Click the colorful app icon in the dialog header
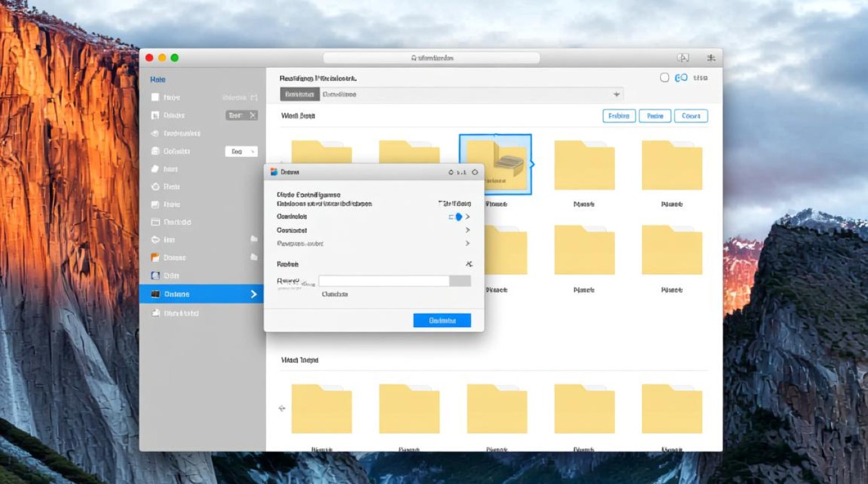This screenshot has height=484, width=868. coord(274,172)
